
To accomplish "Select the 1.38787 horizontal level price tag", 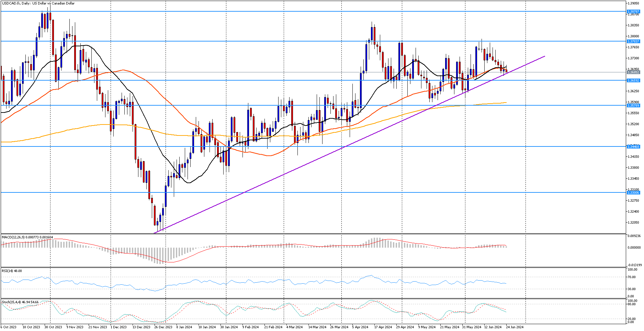I will pyautogui.click(x=633, y=11).
